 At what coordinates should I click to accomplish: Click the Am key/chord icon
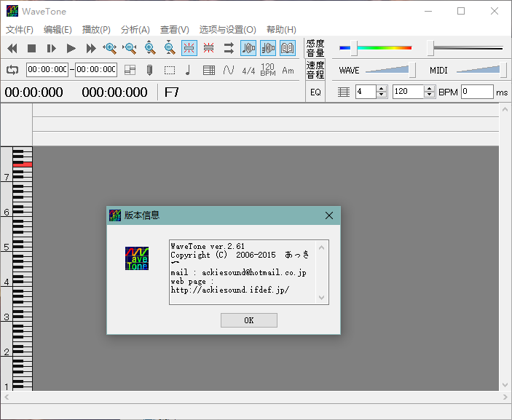coord(288,71)
